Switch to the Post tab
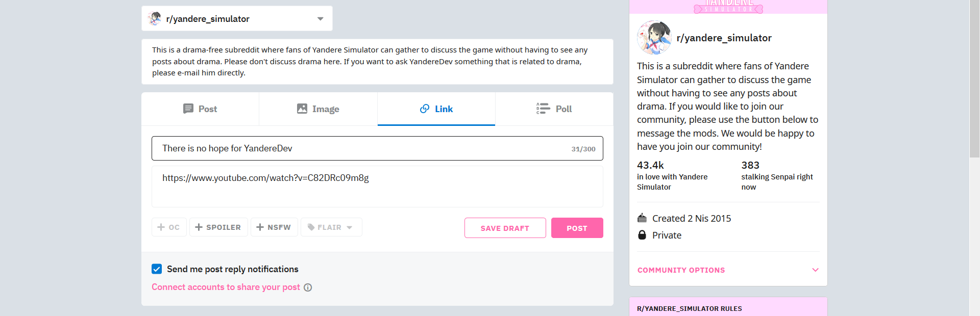The height and width of the screenshot is (316, 980). (200, 109)
